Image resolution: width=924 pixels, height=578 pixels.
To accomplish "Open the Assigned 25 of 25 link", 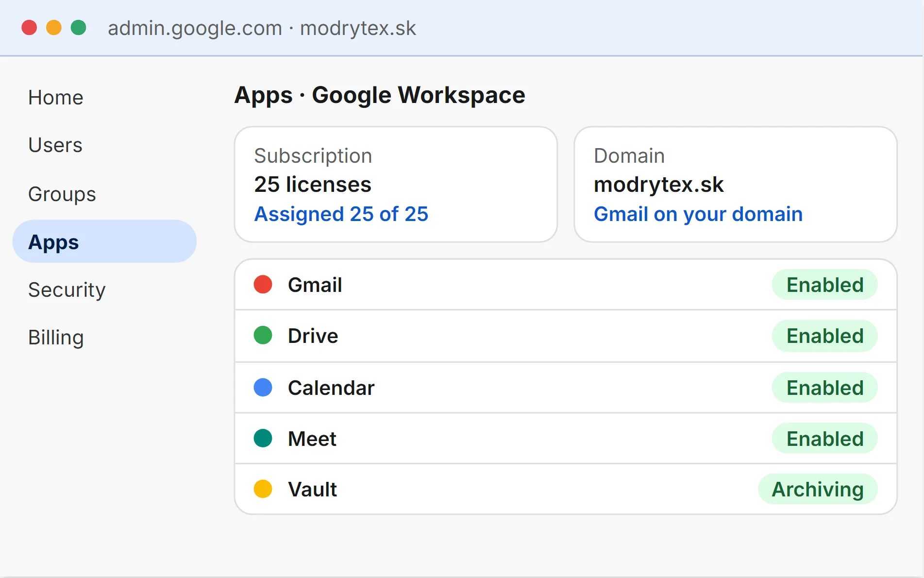I will 341,214.
